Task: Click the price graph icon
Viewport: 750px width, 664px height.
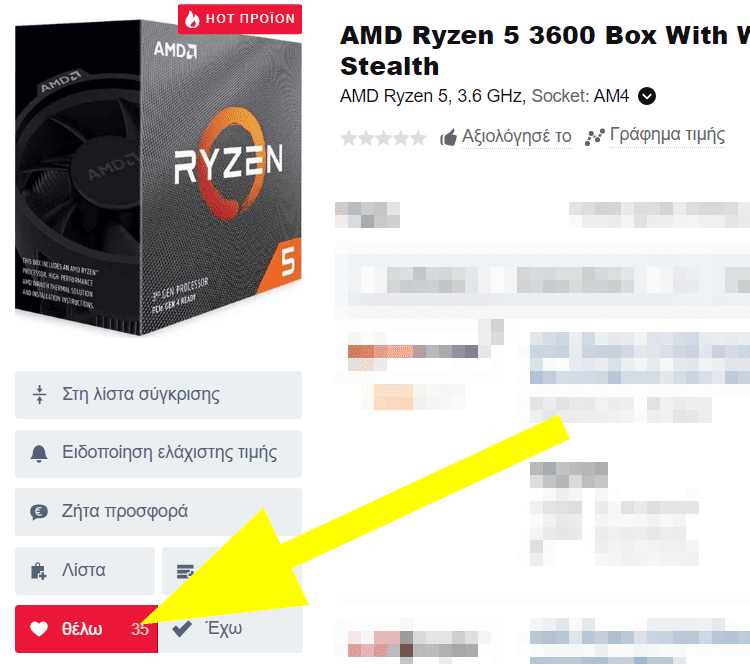Action: (595, 137)
